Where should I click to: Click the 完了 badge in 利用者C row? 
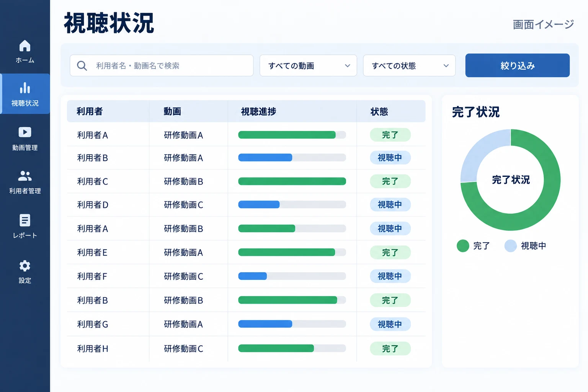[390, 181]
